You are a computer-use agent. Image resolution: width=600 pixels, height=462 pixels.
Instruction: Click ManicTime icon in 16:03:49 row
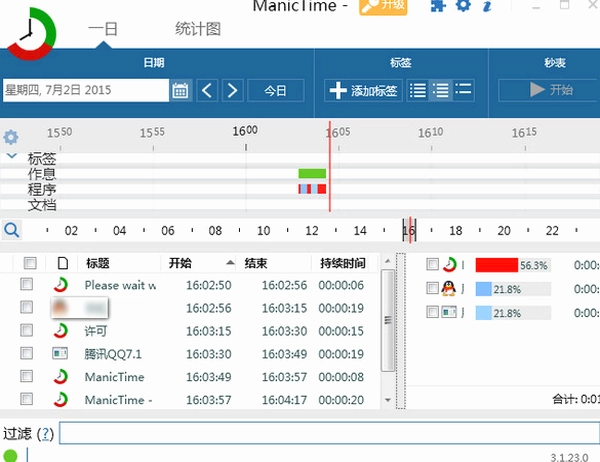(60, 377)
